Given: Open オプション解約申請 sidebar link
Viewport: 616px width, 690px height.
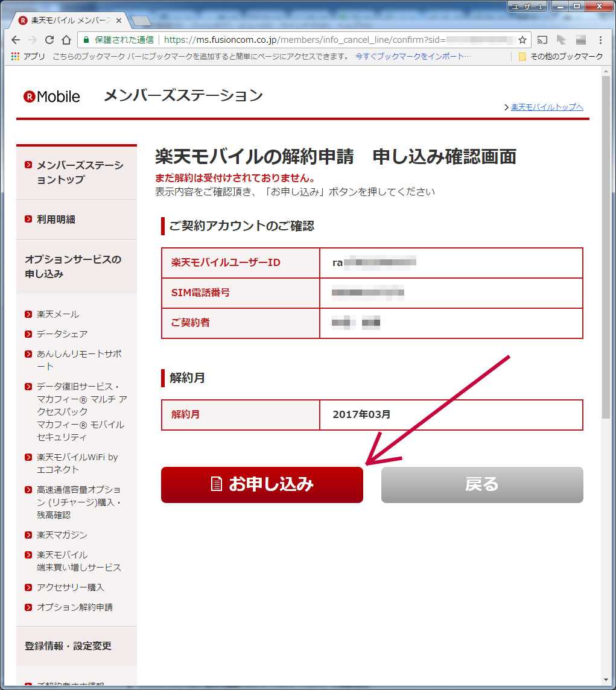Looking at the screenshot, I should click(x=74, y=607).
